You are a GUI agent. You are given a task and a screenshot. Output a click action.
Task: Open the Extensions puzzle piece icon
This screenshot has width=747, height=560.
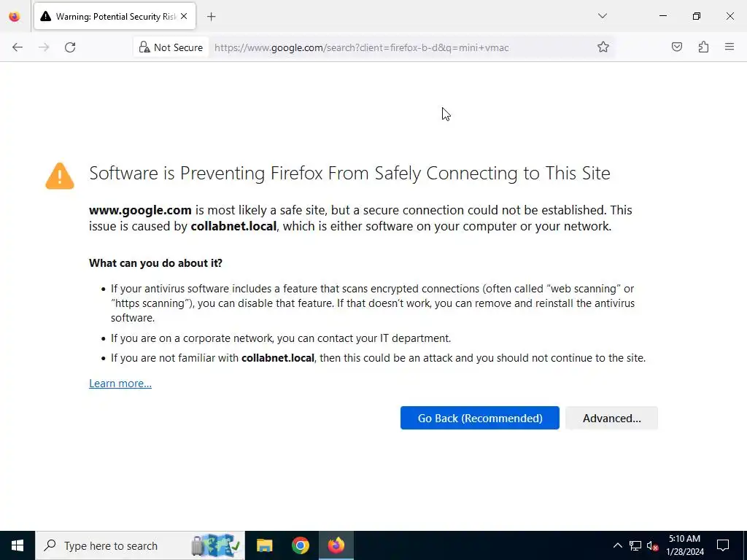click(x=703, y=47)
